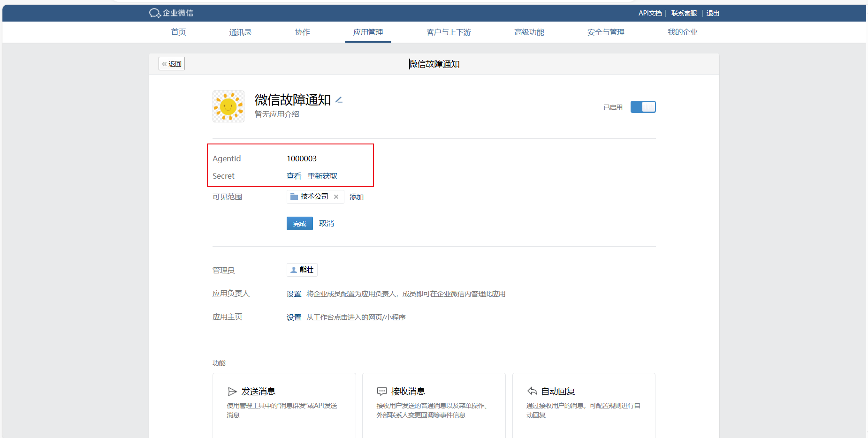Open the 高级功能 tab
Viewport: 868px width, 438px height.
click(529, 32)
